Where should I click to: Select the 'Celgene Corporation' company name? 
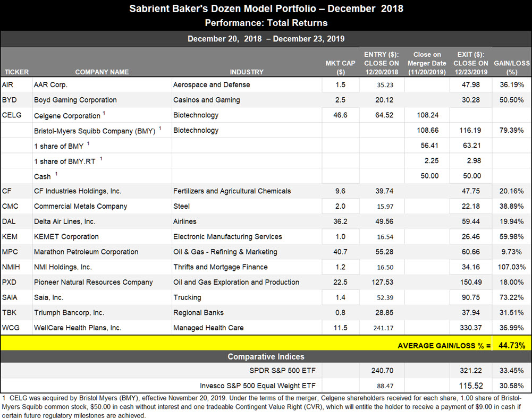[67, 116]
